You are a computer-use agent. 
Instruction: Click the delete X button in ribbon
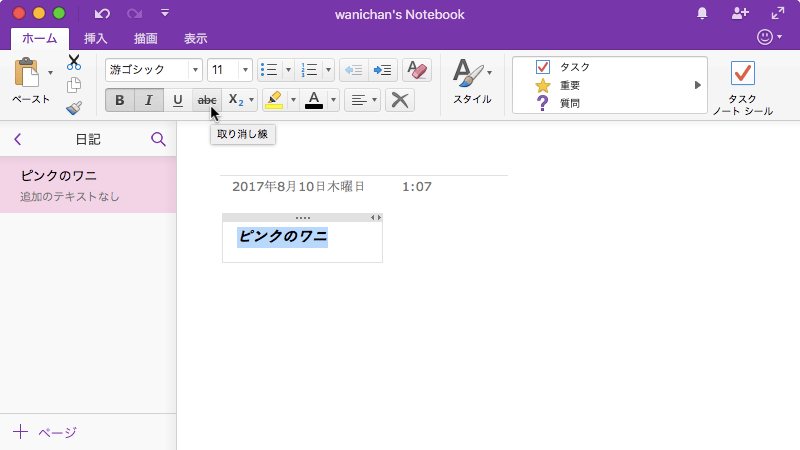click(399, 100)
